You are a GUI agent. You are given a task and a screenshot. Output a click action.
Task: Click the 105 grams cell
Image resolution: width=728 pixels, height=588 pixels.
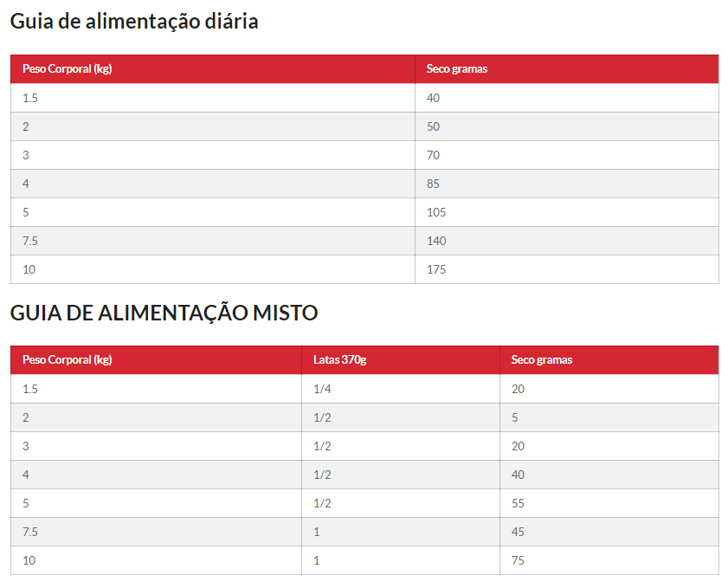[x=436, y=212]
